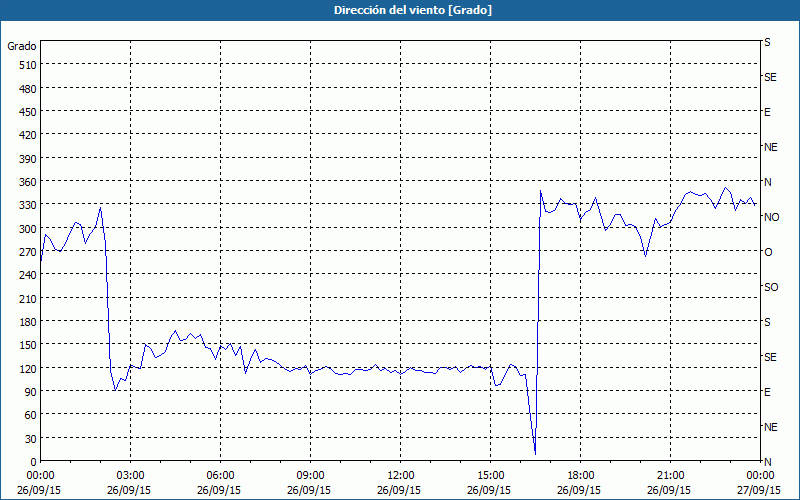
Task: Click the E compass label level with 90
Action: [767, 392]
